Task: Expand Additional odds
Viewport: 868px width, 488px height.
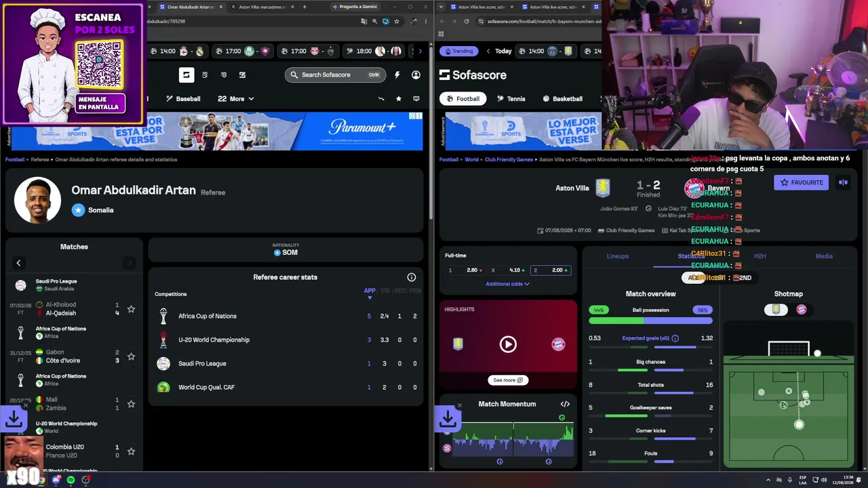Action: [507, 284]
